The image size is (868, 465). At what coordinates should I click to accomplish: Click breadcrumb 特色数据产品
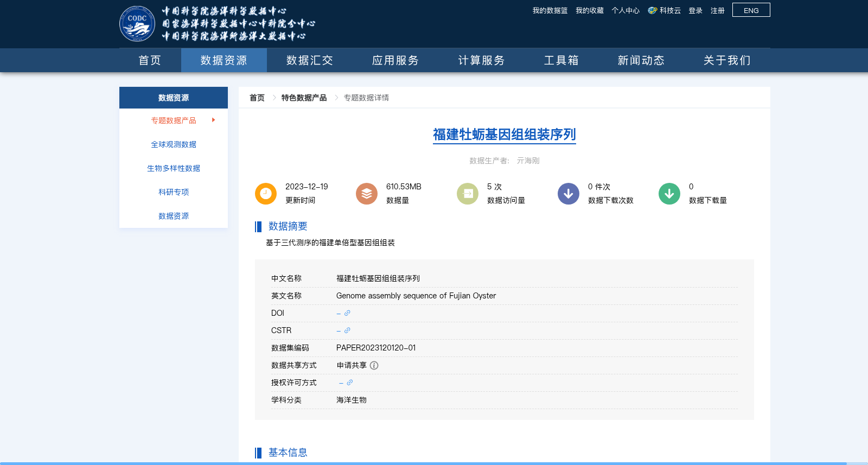tap(304, 98)
